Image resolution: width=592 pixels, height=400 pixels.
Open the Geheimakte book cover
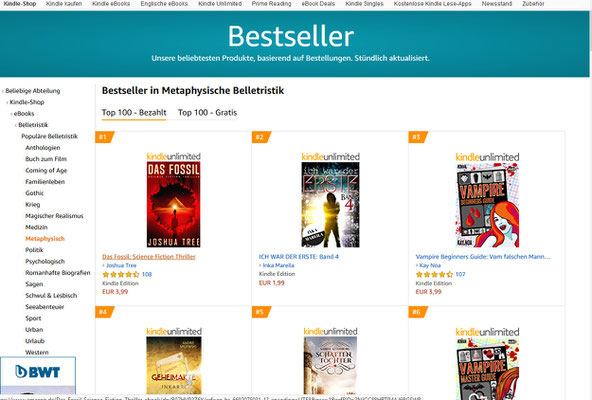[x=174, y=365]
